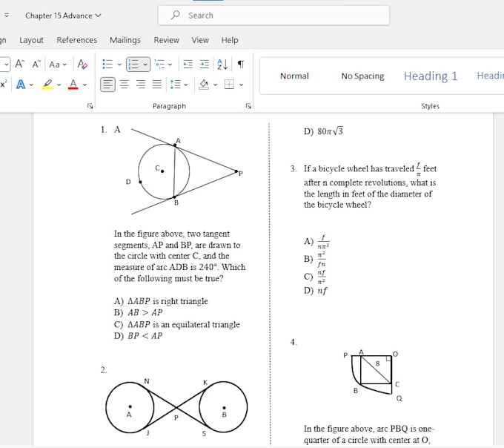Viewport: 504px width, 448px height.
Task: Open the Bullets dropdown arrow
Action: point(119,65)
